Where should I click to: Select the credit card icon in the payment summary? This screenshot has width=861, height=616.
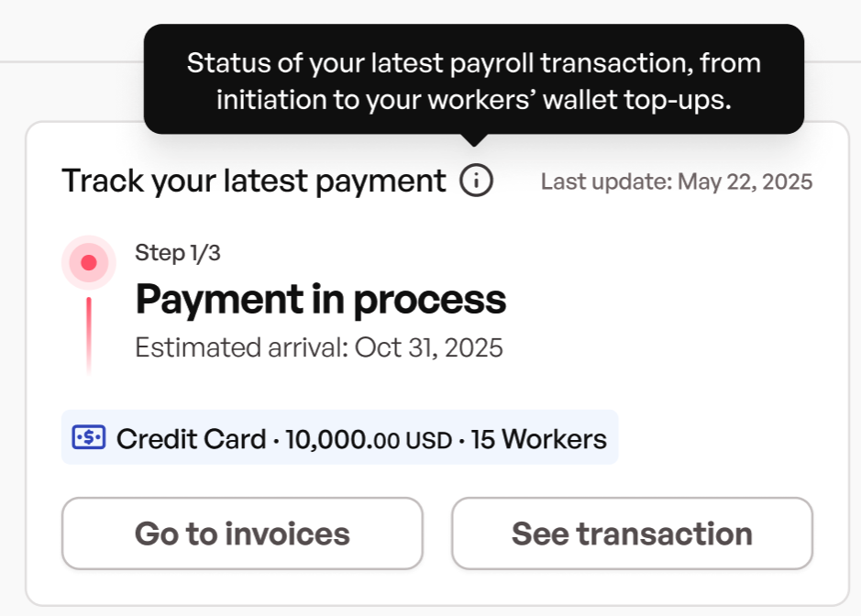(x=88, y=438)
